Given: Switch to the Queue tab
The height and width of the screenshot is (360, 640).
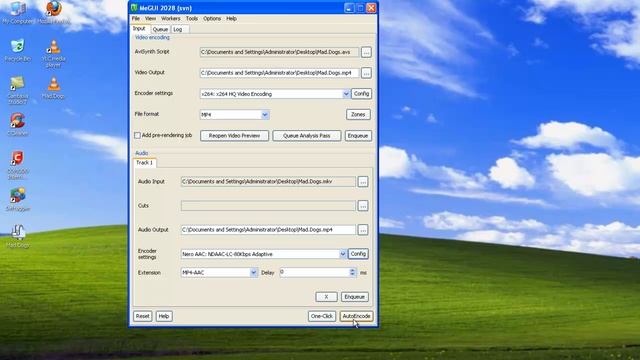Looking at the screenshot, I should 160,29.
